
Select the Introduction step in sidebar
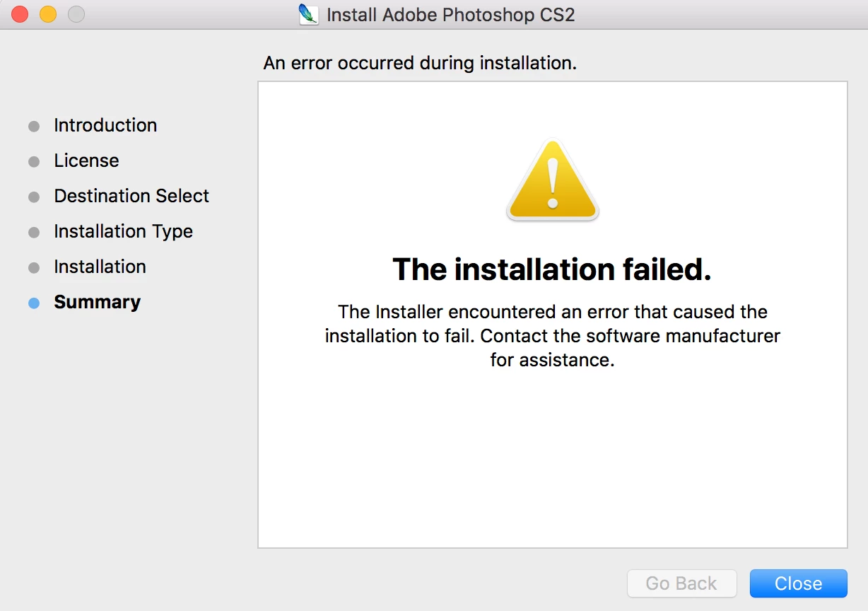click(105, 125)
